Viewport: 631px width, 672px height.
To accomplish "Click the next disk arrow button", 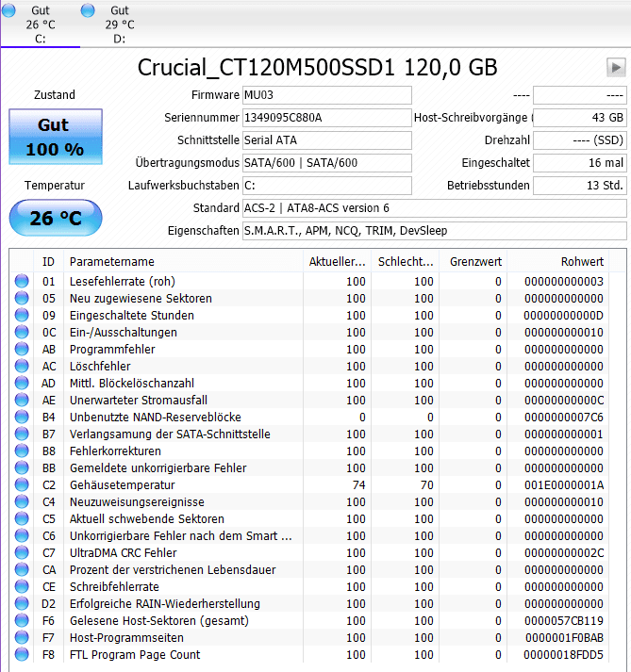I will [616, 67].
